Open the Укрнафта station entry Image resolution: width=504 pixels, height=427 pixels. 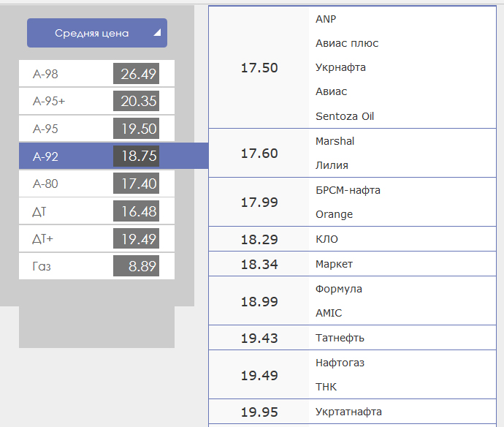340,67
